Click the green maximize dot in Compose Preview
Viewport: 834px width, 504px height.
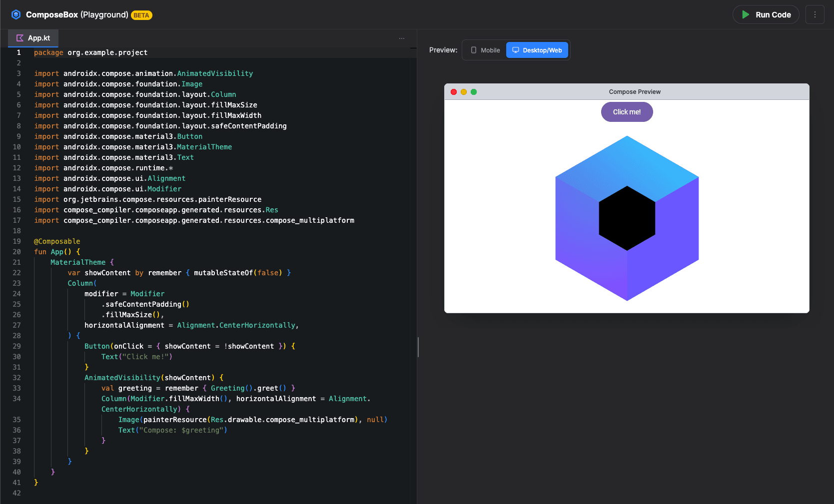(x=474, y=92)
